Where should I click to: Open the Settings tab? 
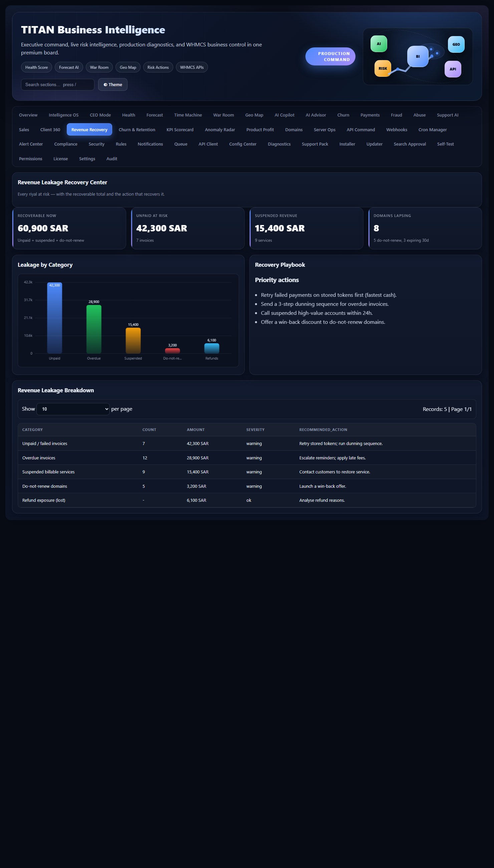(87, 159)
